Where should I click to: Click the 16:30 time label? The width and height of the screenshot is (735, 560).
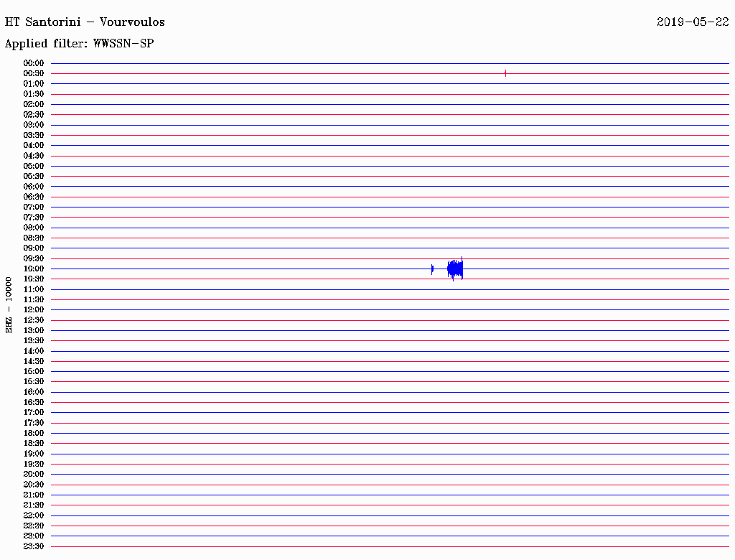click(x=34, y=403)
